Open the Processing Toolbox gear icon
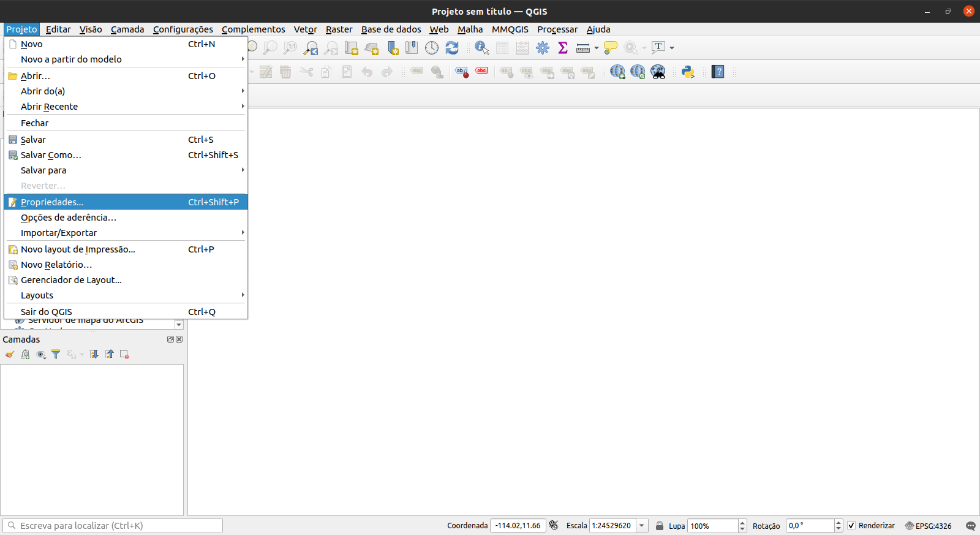Screen dimensions: 980x535 pos(543,48)
